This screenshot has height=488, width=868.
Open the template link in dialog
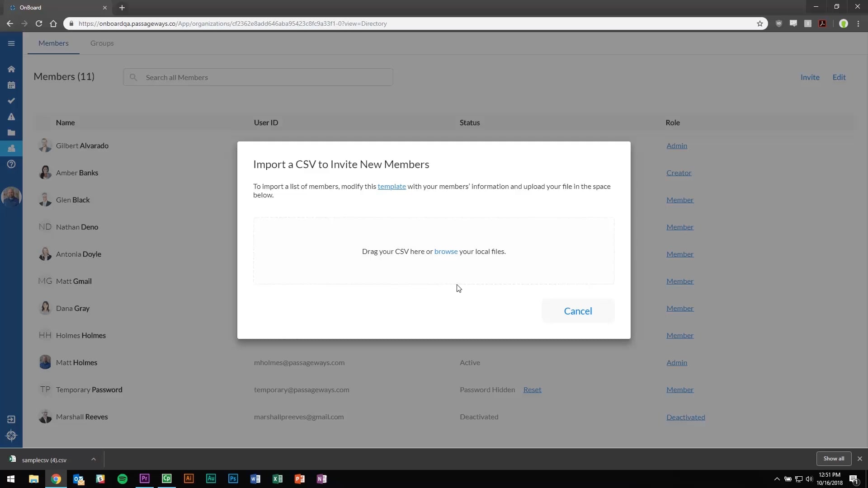tap(392, 186)
